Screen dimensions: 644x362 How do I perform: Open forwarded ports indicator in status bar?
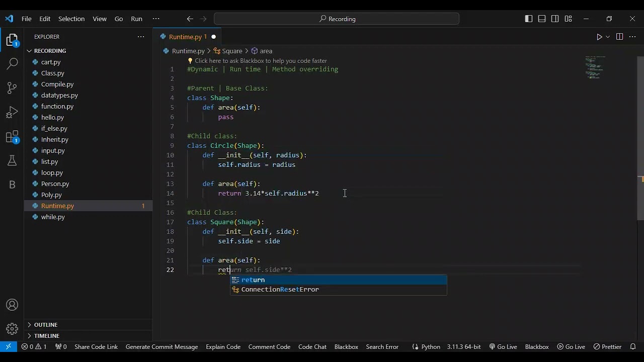tap(61, 346)
